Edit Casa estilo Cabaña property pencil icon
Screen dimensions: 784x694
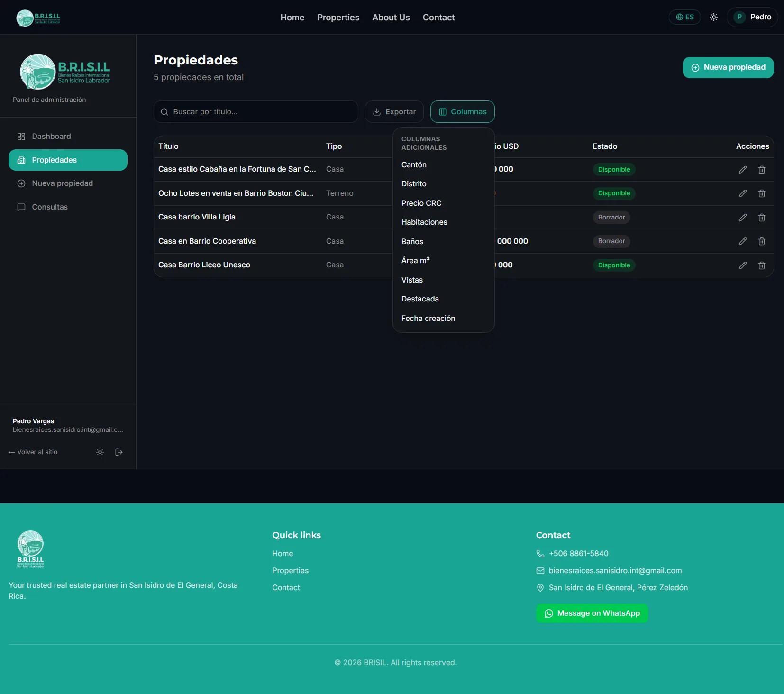coord(743,170)
